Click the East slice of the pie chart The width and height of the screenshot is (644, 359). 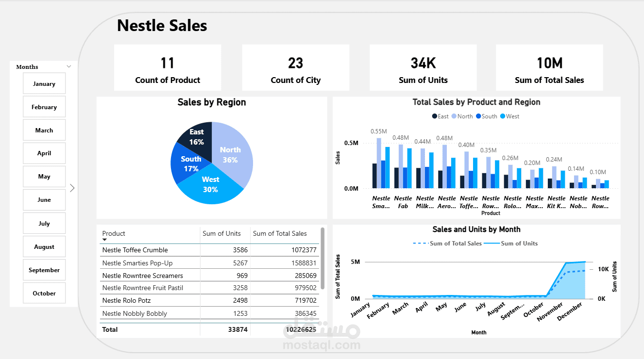pyautogui.click(x=197, y=136)
